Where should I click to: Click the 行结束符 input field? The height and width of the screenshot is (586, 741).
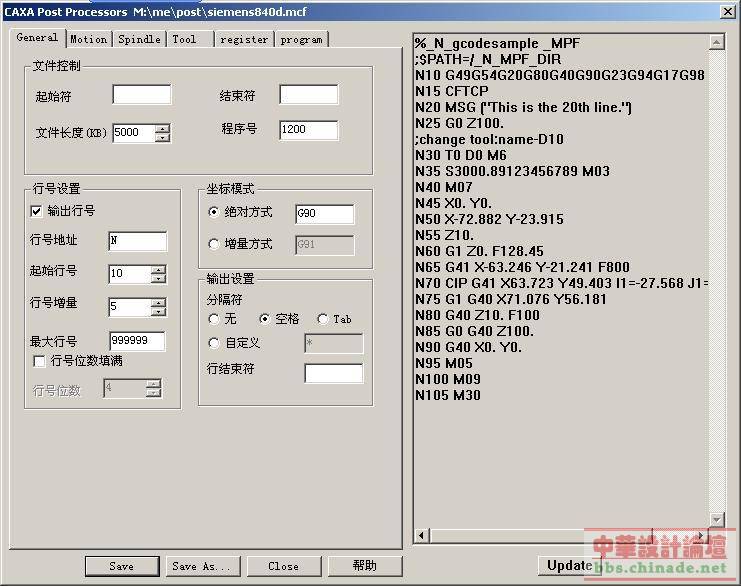coord(334,373)
